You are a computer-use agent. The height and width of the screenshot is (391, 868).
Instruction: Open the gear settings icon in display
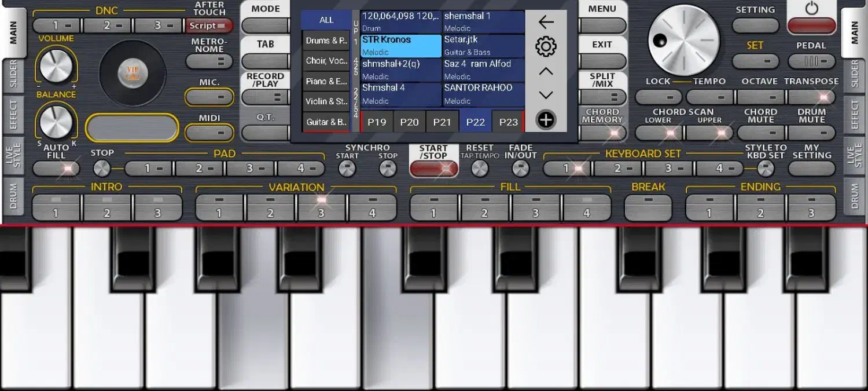click(x=546, y=46)
